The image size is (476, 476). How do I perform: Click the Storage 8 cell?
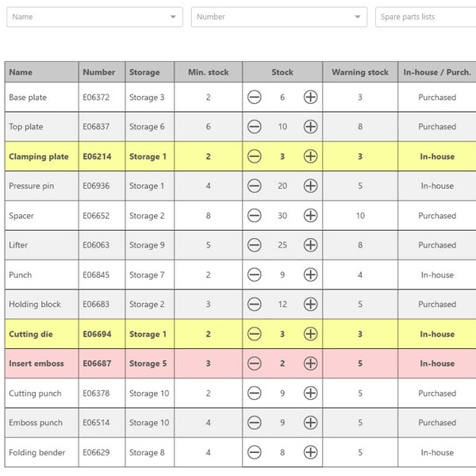(x=150, y=452)
